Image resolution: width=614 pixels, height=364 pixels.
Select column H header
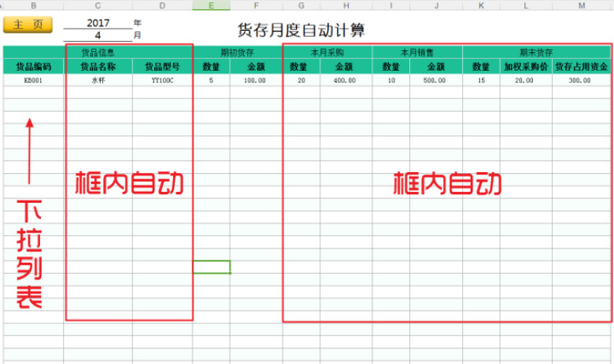346,6
